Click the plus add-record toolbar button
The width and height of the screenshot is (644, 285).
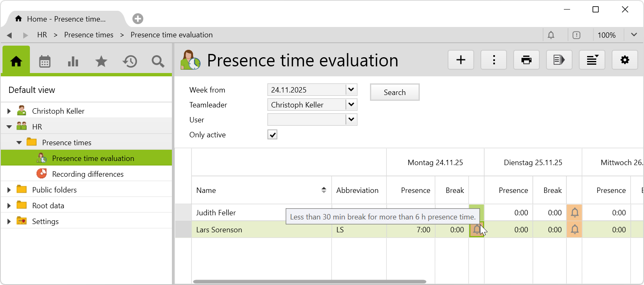(461, 60)
